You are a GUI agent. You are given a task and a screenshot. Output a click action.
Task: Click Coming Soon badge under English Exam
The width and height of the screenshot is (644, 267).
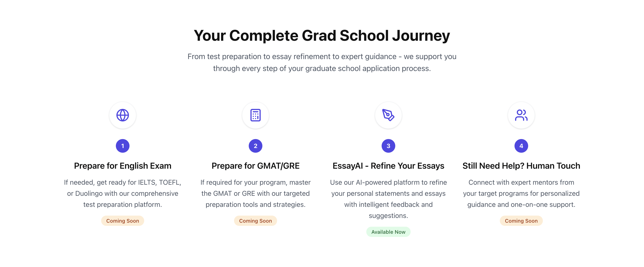(x=122, y=221)
